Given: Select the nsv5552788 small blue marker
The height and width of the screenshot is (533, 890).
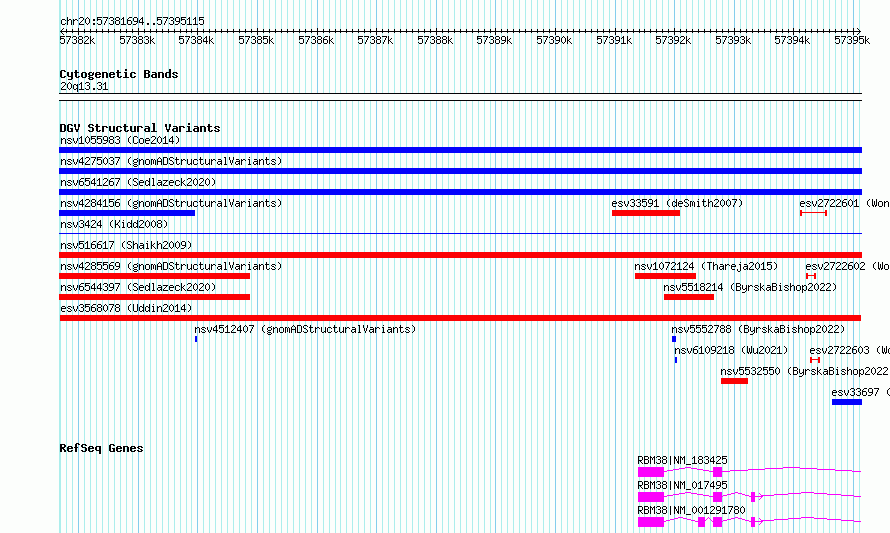Looking at the screenshot, I should [674, 339].
